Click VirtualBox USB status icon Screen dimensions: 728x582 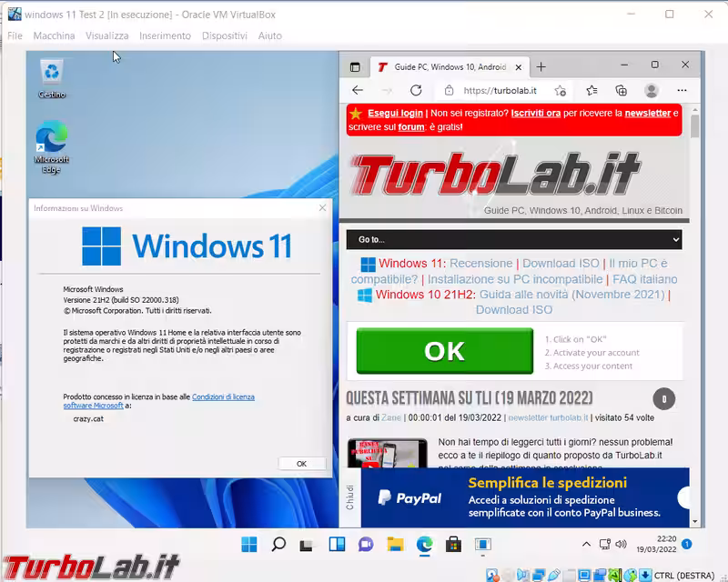click(553, 576)
